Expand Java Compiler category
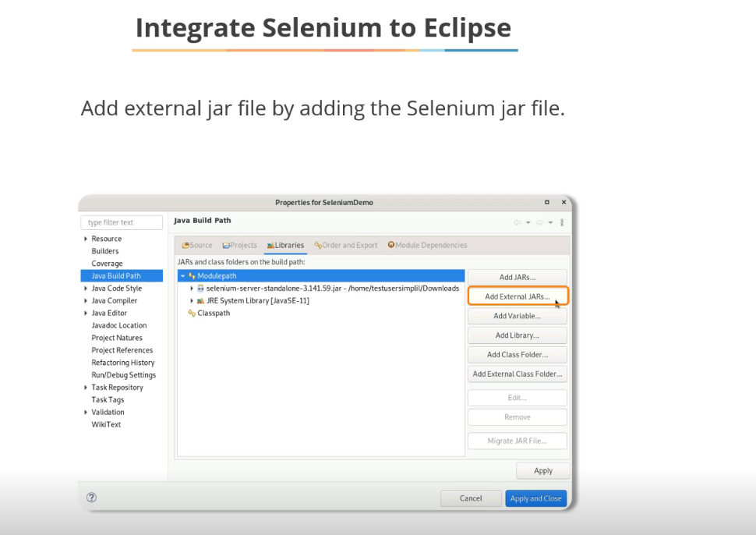 click(x=85, y=300)
